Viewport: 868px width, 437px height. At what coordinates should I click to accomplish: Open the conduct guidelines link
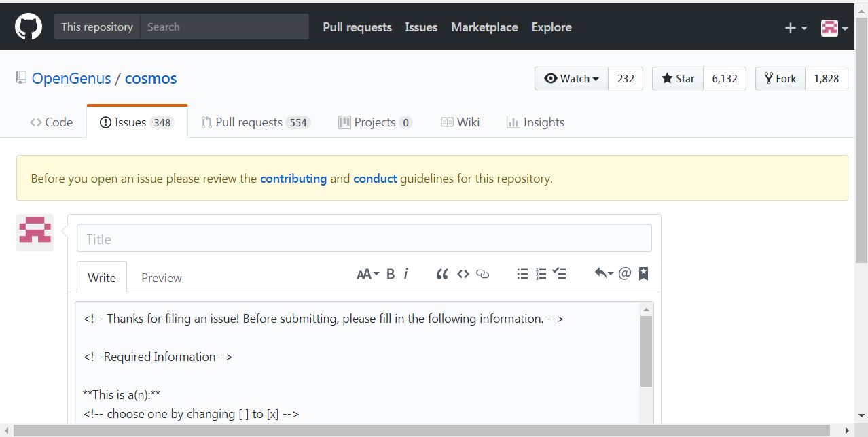(x=375, y=179)
